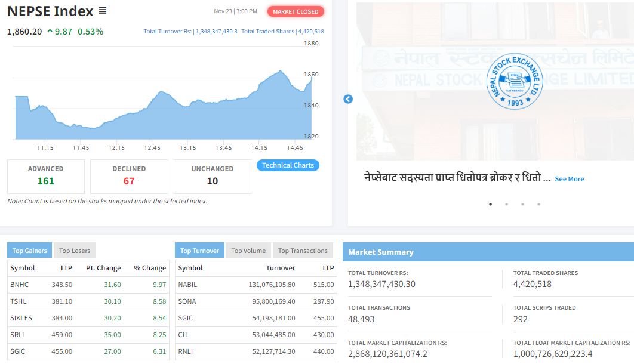Click the Total Turnover Rs figure above chart

coord(190,32)
